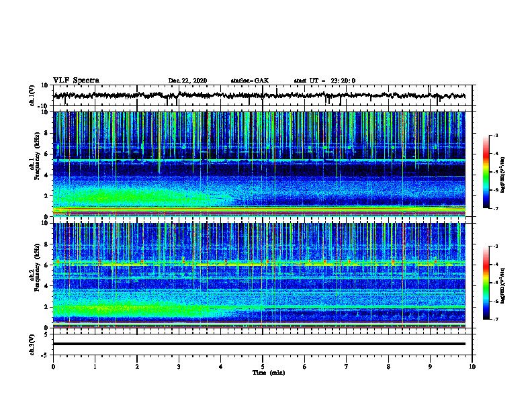The image size is (532, 411).
Task: Click the "-7" label on ch.2 color bar
Action: 496,320
